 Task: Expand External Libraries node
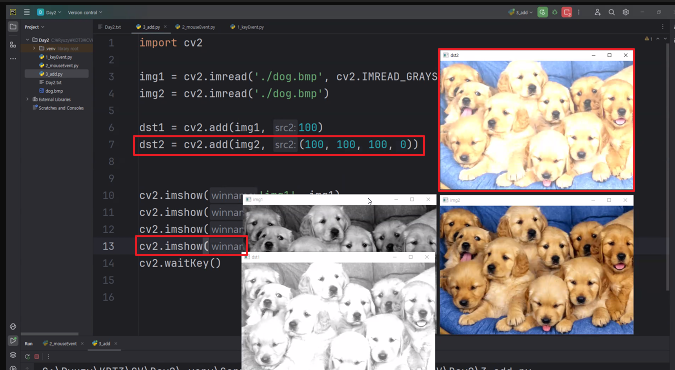click(28, 99)
